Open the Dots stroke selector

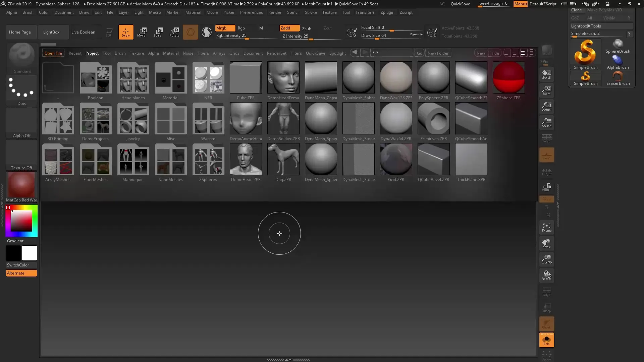tap(22, 90)
